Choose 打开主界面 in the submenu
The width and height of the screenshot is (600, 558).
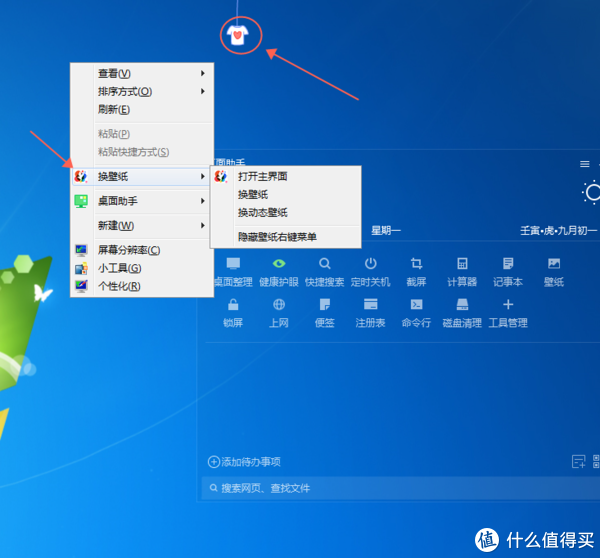(x=285, y=176)
